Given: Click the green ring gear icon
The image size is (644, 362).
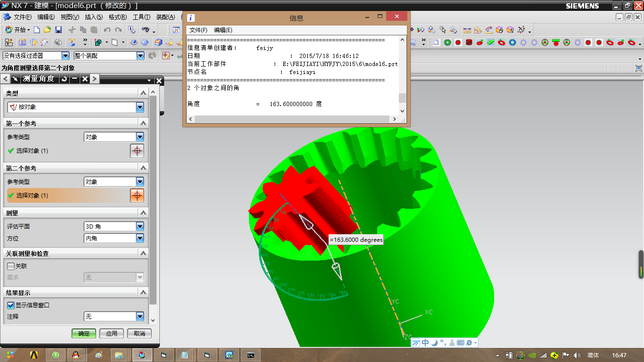Looking at the screenshot, I should (x=447, y=42).
